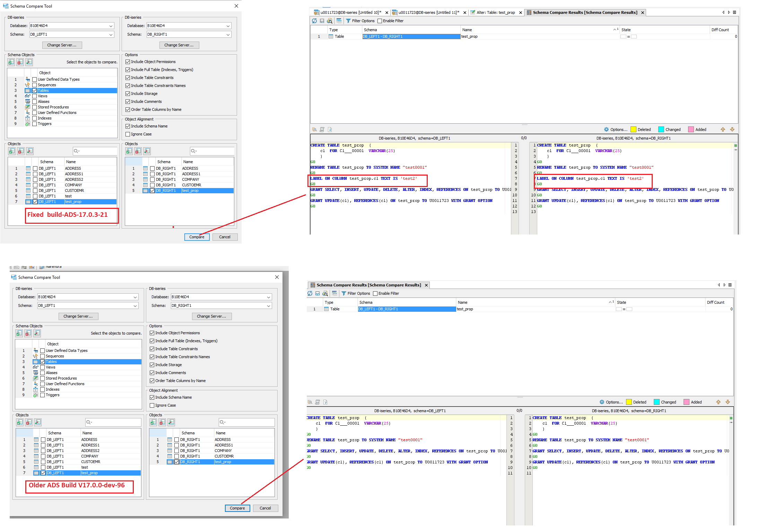782x532 pixels.
Task: Click refresh icon in upper results toolbar
Action: (314, 21)
